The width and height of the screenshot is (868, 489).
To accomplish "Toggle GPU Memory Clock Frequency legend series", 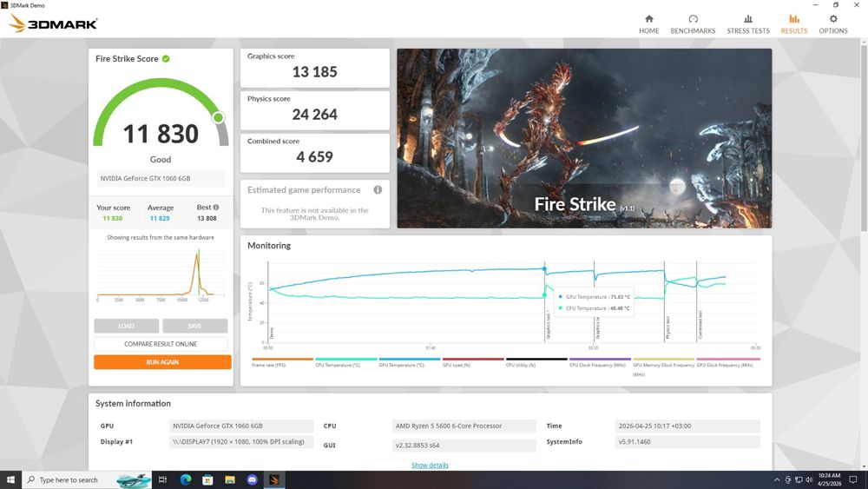I will pyautogui.click(x=663, y=366).
